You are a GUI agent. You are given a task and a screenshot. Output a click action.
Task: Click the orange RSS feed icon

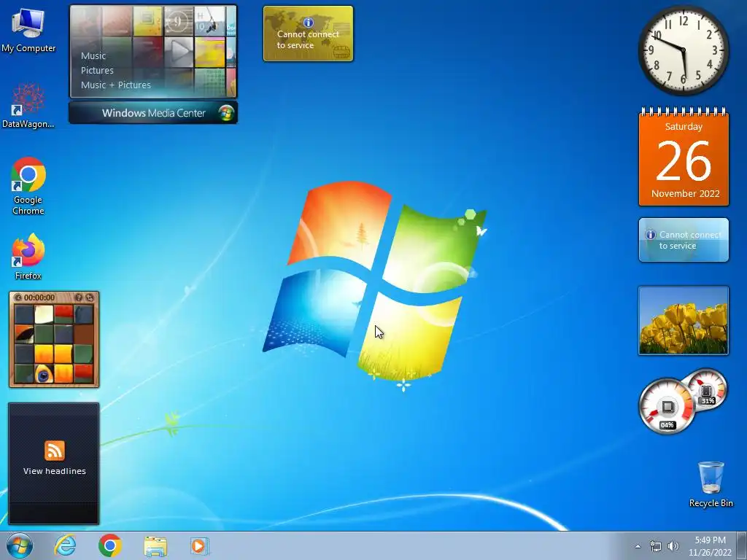tap(54, 451)
